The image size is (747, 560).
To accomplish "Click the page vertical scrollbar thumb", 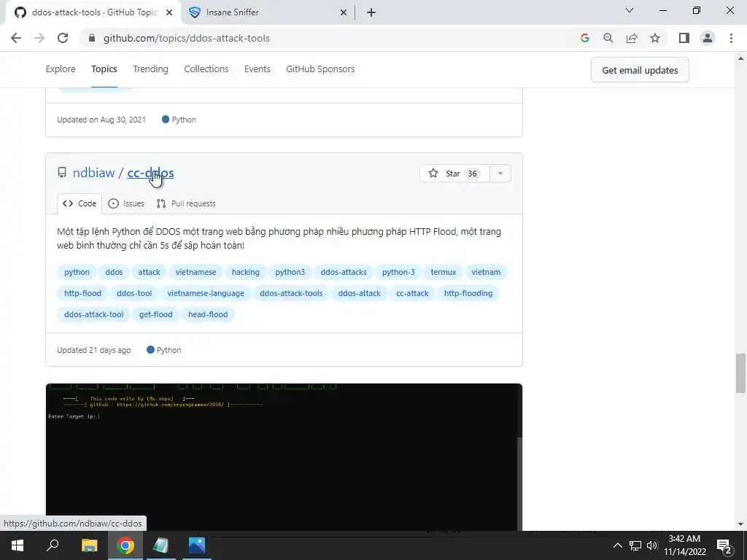I will point(740,373).
